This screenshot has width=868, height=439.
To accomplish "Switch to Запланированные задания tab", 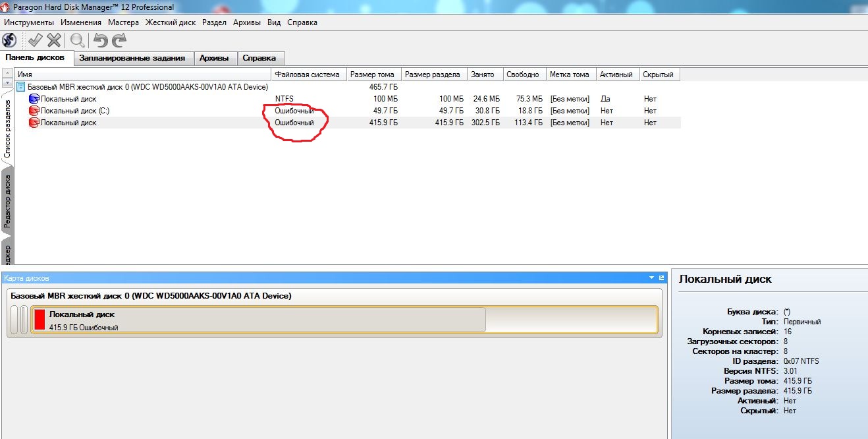I will click(x=132, y=58).
